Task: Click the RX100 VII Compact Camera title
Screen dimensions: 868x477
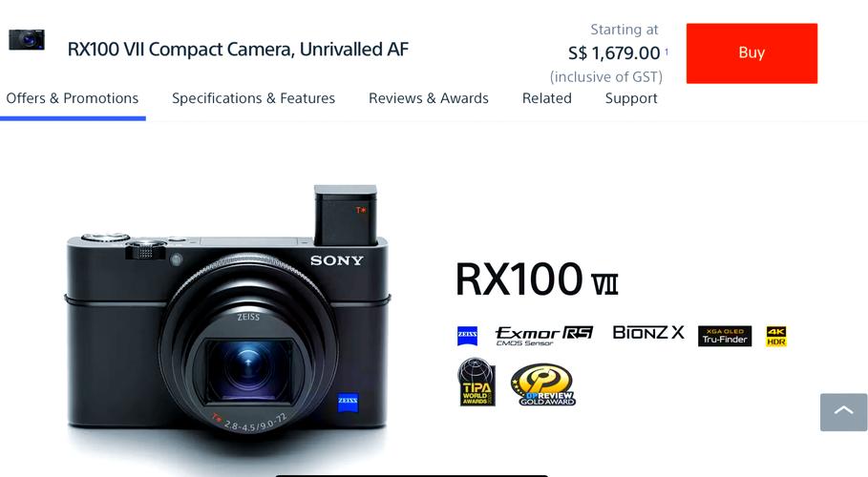Action: pos(238,50)
